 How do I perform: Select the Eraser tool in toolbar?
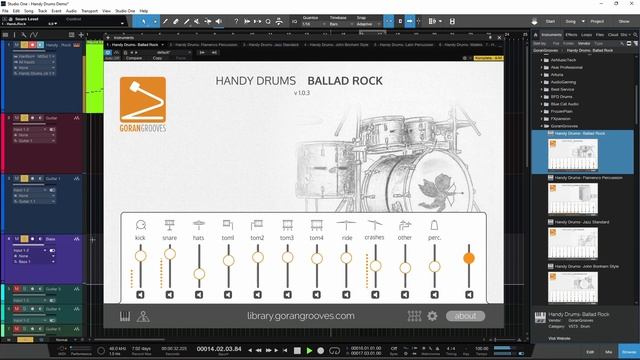pos(176,21)
